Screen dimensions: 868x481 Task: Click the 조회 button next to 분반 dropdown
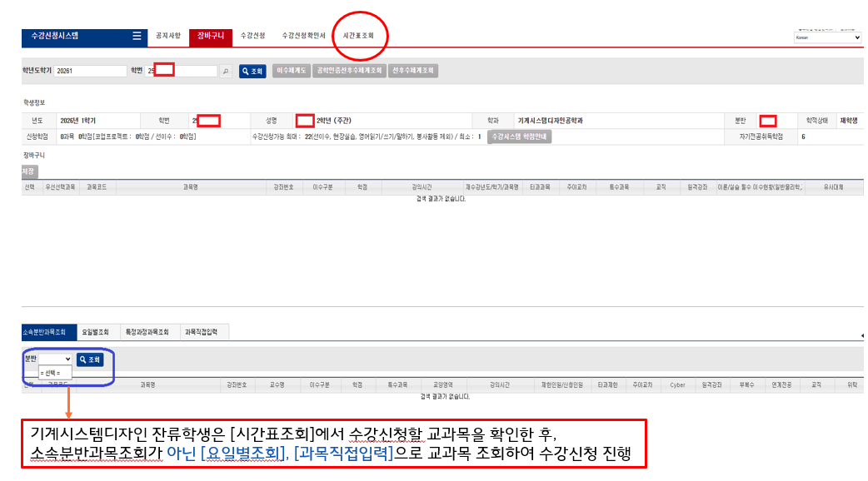point(90,360)
